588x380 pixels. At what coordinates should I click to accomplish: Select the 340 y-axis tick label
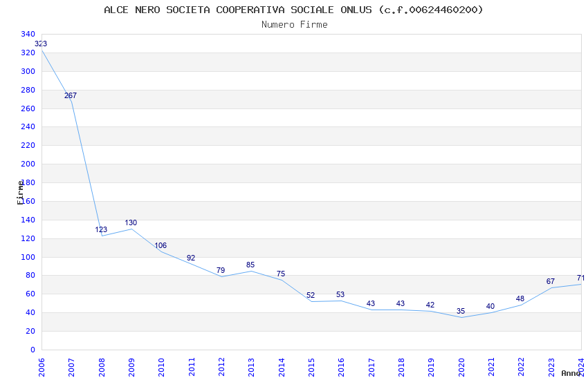pos(28,34)
